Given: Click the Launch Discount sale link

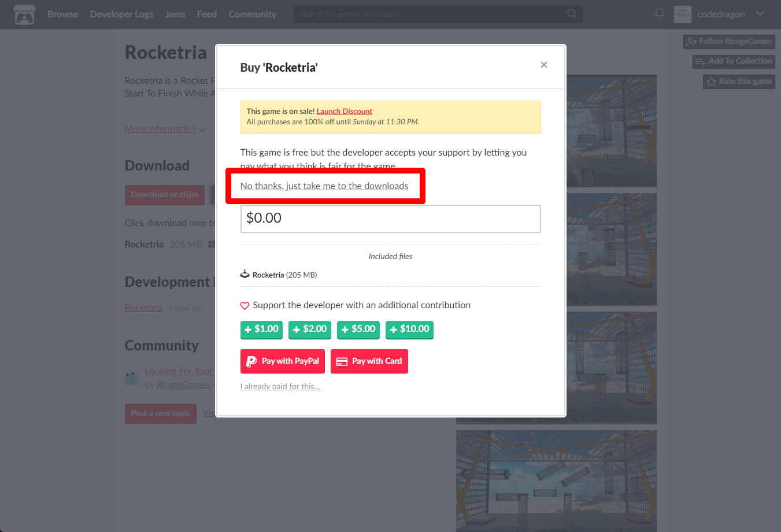Looking at the screenshot, I should point(345,111).
